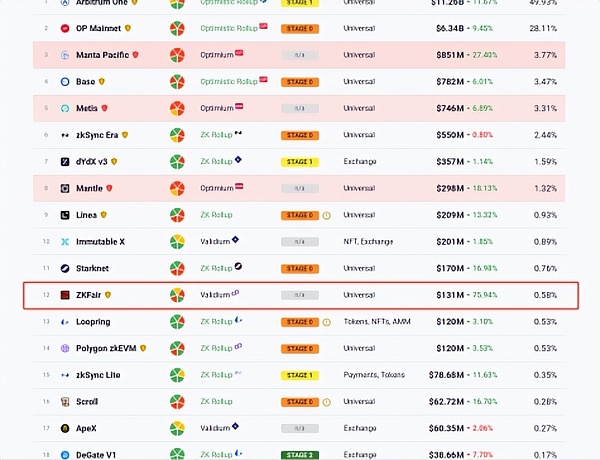Click the $131M value for ZKFair
600x460 pixels.
click(x=450, y=295)
